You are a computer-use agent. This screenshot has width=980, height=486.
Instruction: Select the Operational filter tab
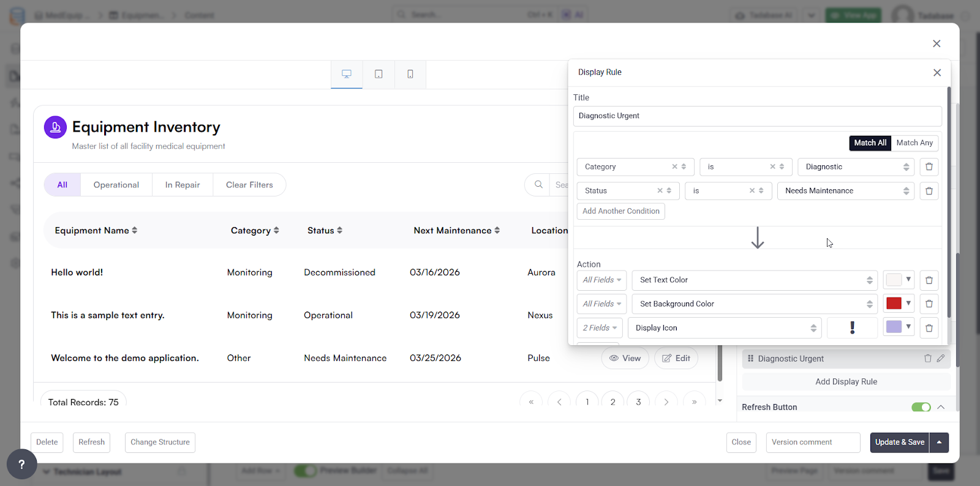116,185
